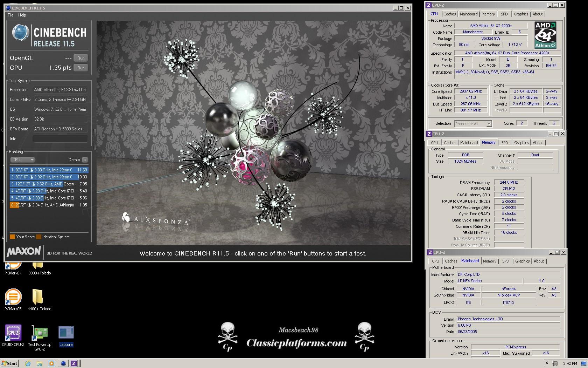Open the Help menu in Cinebench
This screenshot has height=368, width=588.
22,15
